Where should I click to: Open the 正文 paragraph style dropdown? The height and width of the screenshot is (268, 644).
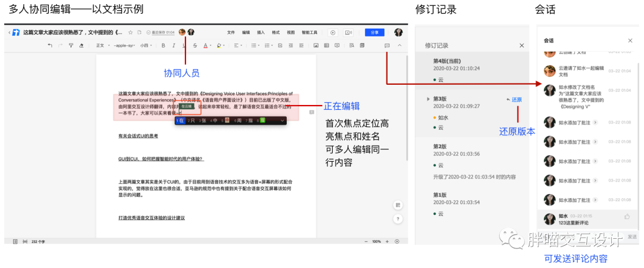click(x=102, y=45)
